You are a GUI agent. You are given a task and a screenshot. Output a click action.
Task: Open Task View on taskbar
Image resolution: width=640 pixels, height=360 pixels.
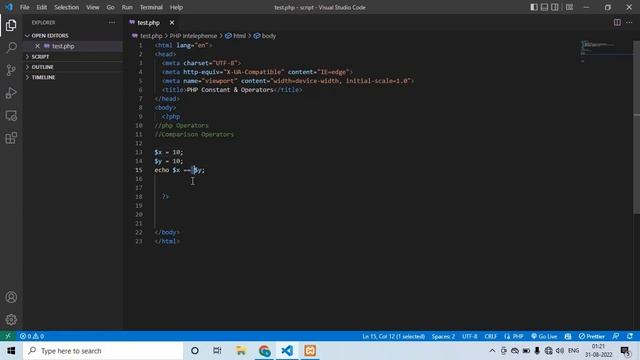point(217,351)
